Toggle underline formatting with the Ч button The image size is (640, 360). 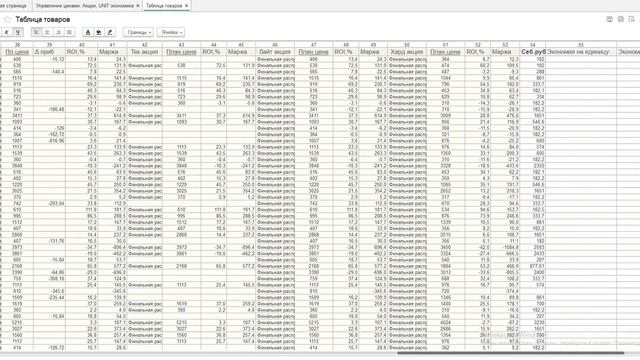[x=18, y=32]
